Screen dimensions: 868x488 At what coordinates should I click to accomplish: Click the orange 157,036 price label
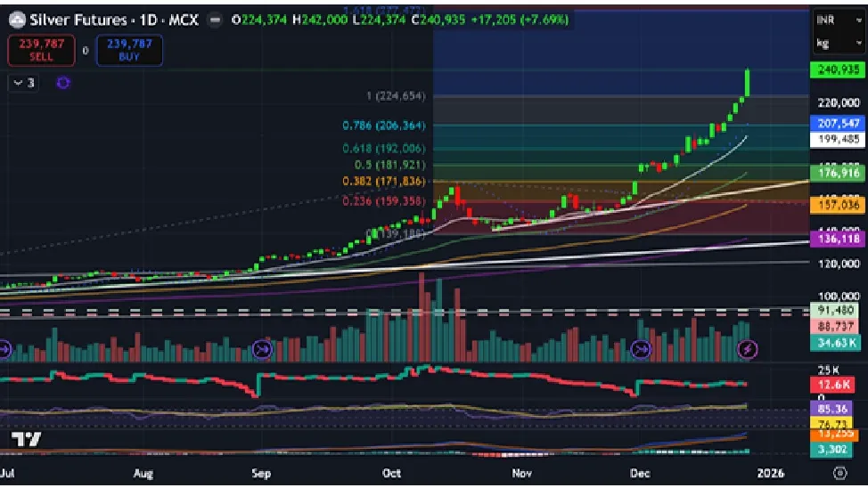[x=838, y=206]
